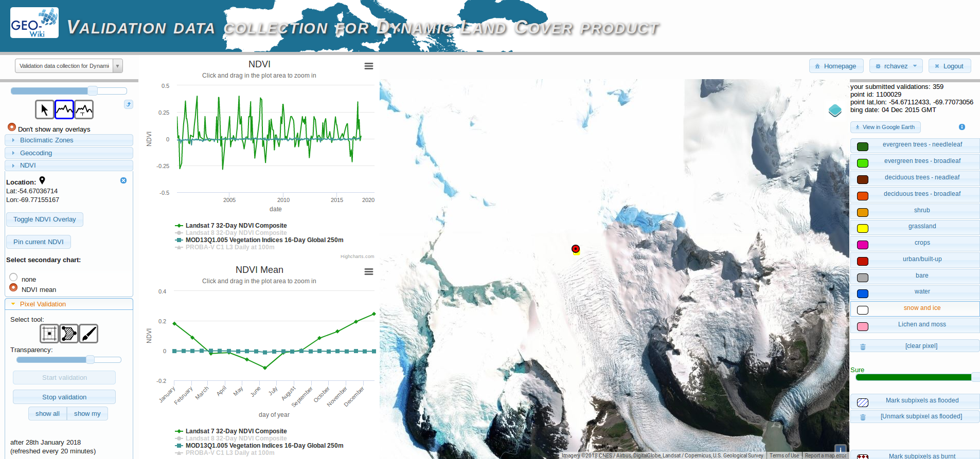Select the arrow pointer tool
The width and height of the screenshot is (980, 459).
tap(44, 109)
